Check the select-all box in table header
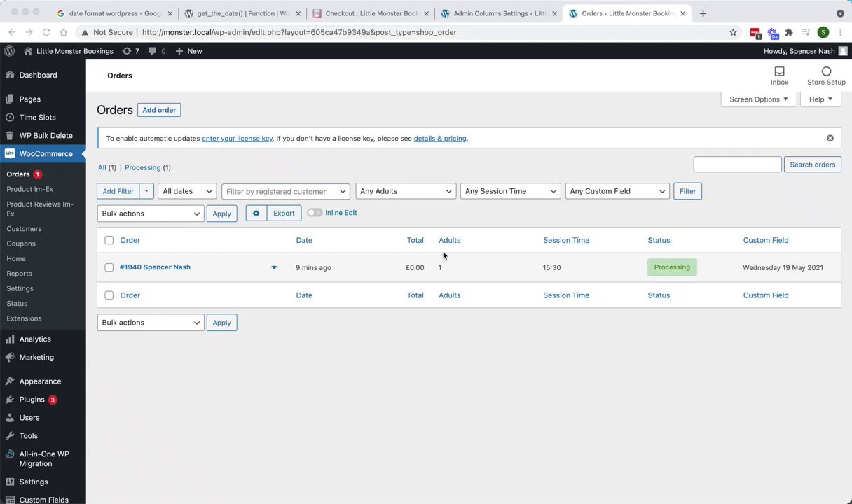This screenshot has height=504, width=852. tap(109, 240)
